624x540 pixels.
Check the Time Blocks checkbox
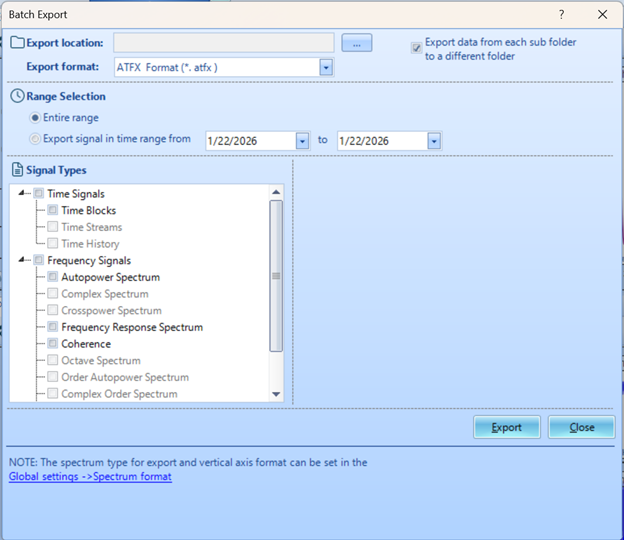tap(53, 211)
